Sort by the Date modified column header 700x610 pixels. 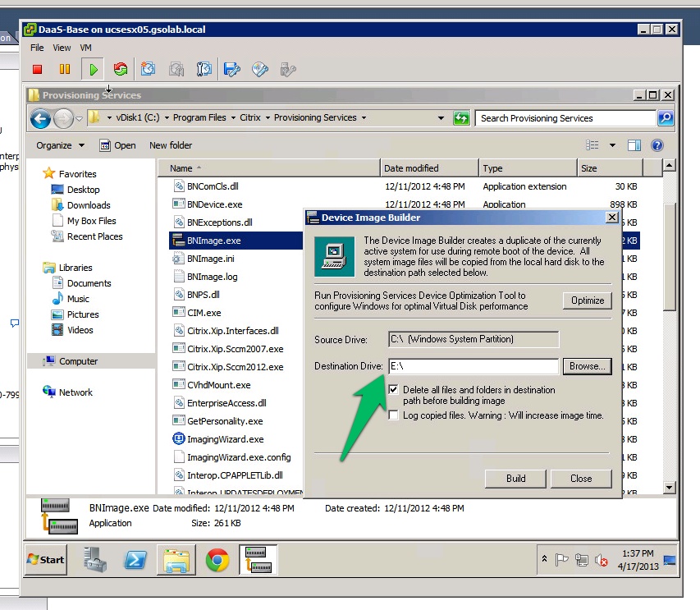tap(429, 168)
